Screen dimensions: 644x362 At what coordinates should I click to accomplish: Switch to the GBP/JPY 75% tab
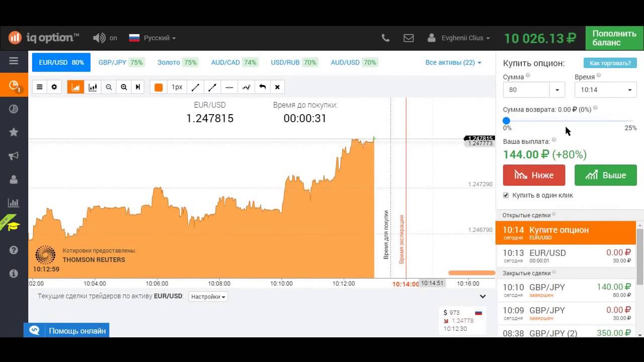pyautogui.click(x=121, y=62)
